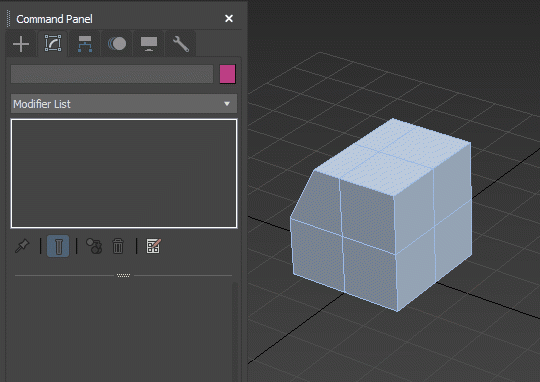Click inside the empty modifier stack list
This screenshot has width=540, height=382.
coord(124,174)
